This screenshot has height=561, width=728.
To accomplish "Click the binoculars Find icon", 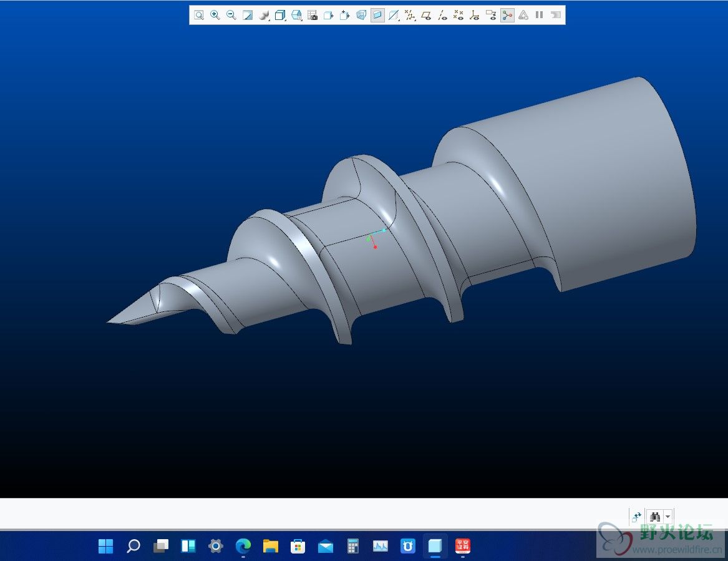I will tap(655, 517).
